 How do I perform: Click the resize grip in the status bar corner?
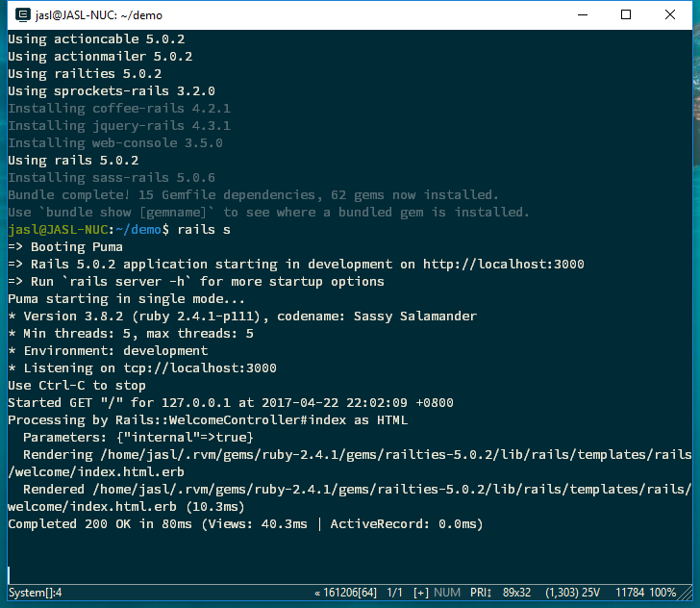pyautogui.click(x=686, y=594)
